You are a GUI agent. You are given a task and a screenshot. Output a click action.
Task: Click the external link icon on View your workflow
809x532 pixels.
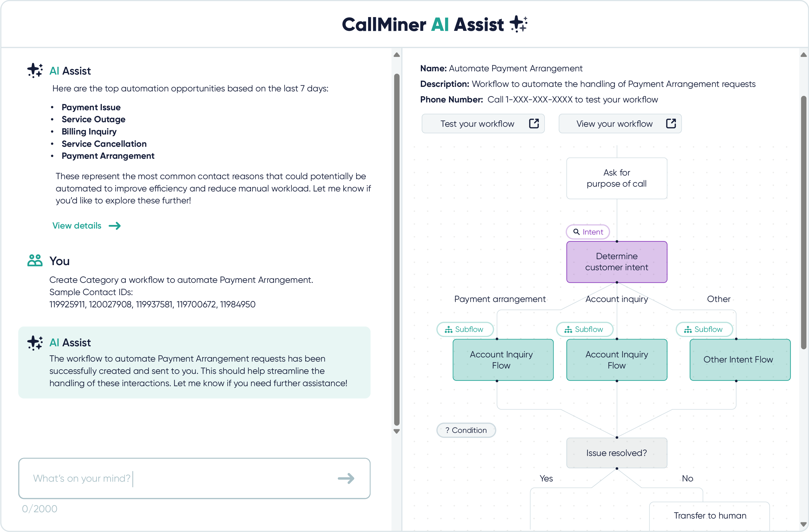671,123
